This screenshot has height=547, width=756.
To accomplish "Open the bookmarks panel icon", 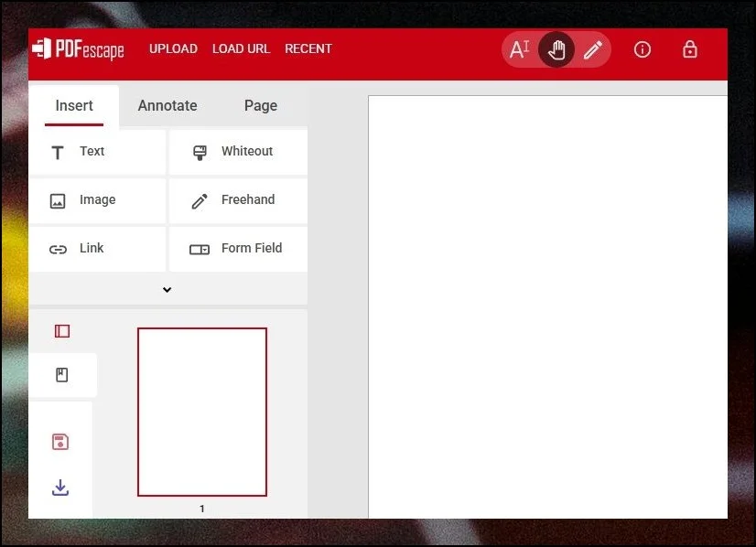I will point(62,375).
